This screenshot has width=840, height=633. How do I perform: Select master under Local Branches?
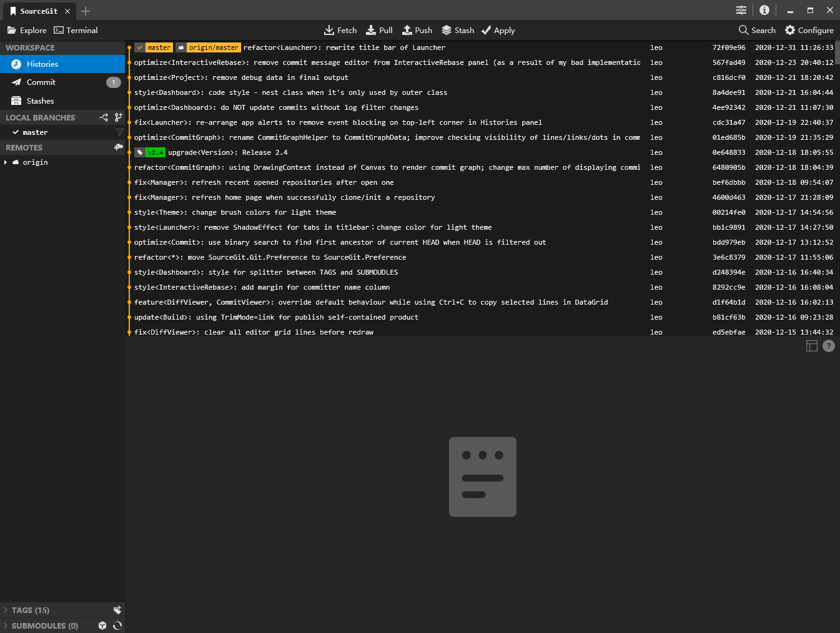pyautogui.click(x=62, y=132)
